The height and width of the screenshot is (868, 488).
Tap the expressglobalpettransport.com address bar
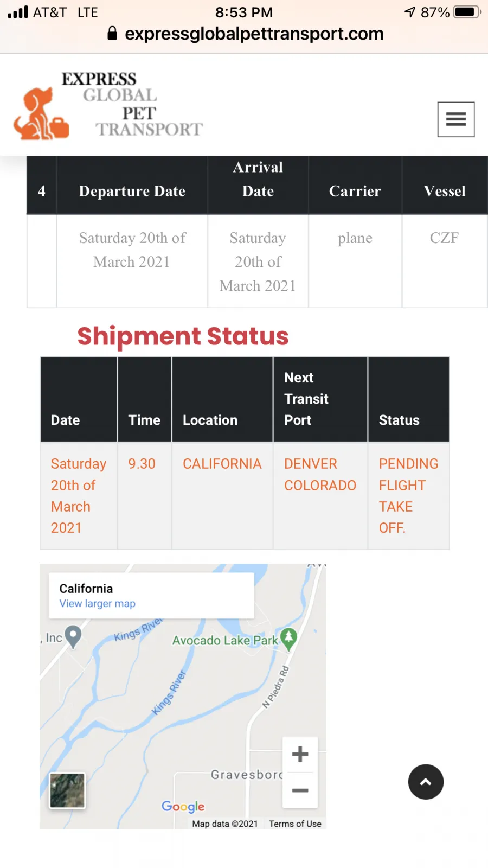(x=245, y=34)
